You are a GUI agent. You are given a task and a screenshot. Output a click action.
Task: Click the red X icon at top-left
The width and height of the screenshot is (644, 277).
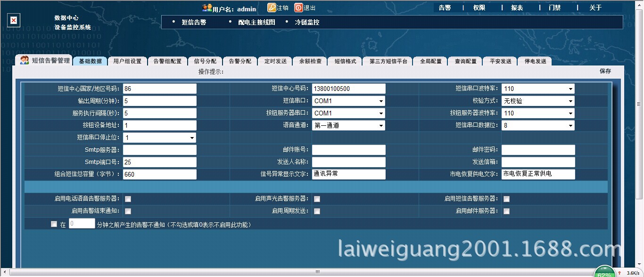(x=13, y=20)
